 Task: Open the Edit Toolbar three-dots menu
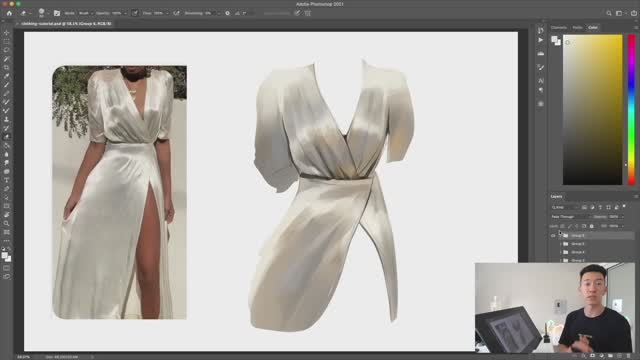click(x=6, y=241)
